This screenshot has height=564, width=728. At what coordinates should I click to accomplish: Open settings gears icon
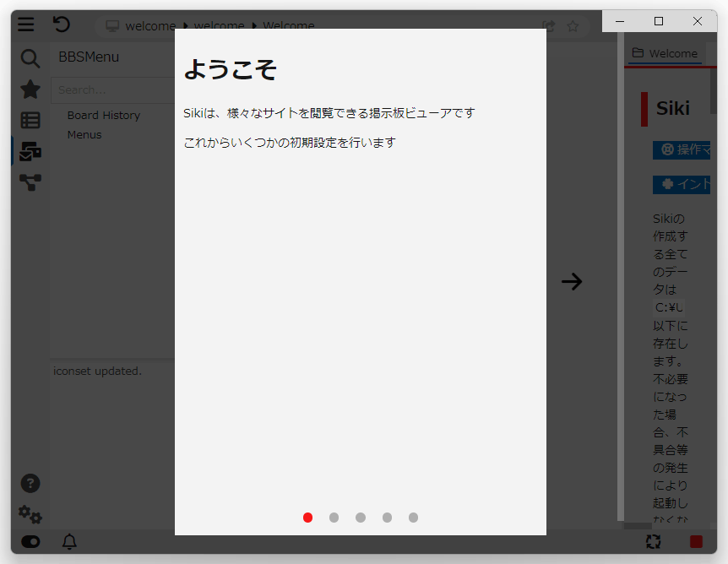[x=30, y=514]
